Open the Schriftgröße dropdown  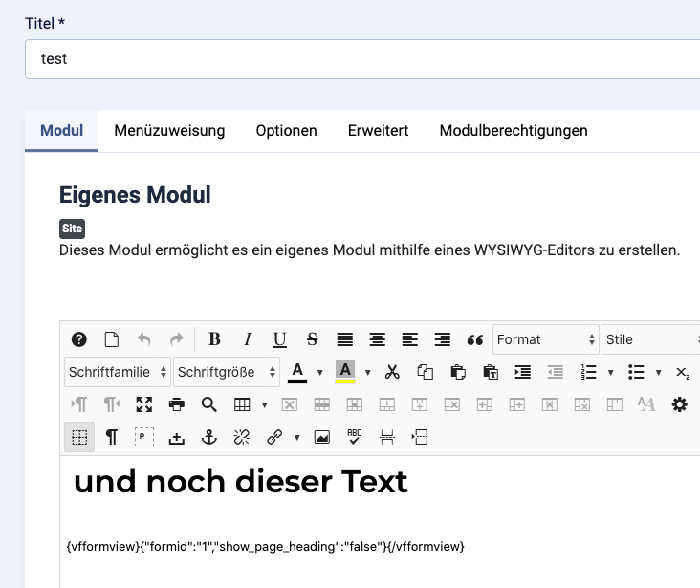pyautogui.click(x=227, y=372)
